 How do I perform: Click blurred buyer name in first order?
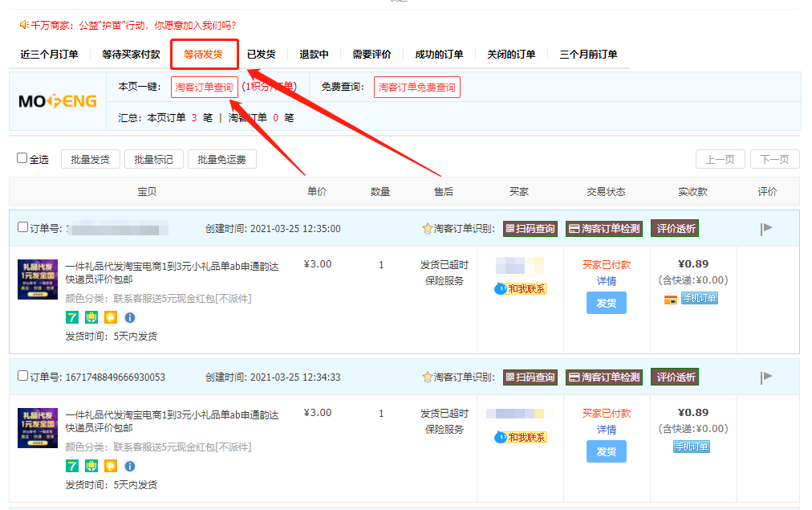pos(519,265)
